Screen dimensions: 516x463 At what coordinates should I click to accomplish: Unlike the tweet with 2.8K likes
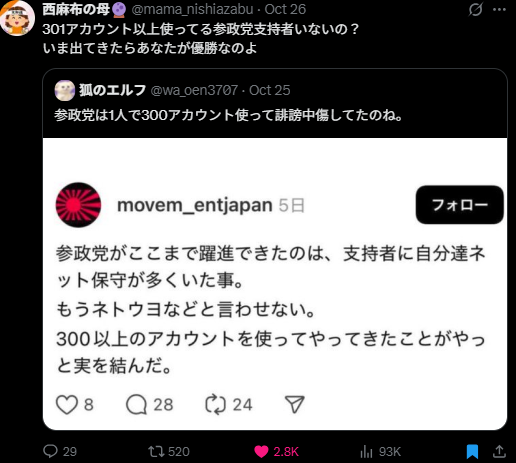[x=261, y=452]
